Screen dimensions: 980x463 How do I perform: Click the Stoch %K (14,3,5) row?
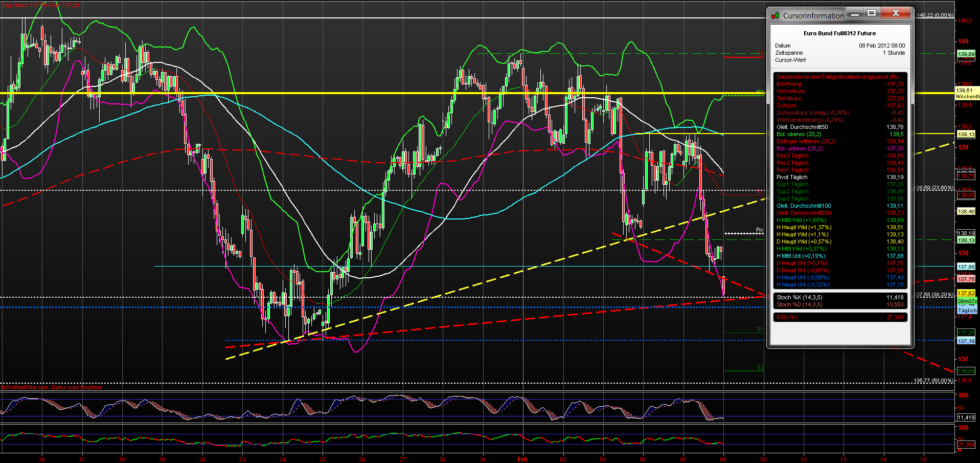839,297
